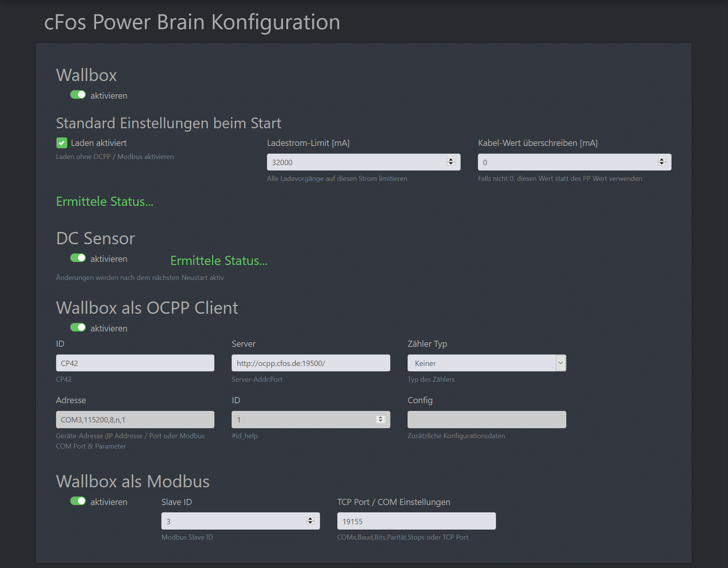The image size is (728, 568).
Task: Click the Ladestrom-Limit input field
Action: (363, 162)
